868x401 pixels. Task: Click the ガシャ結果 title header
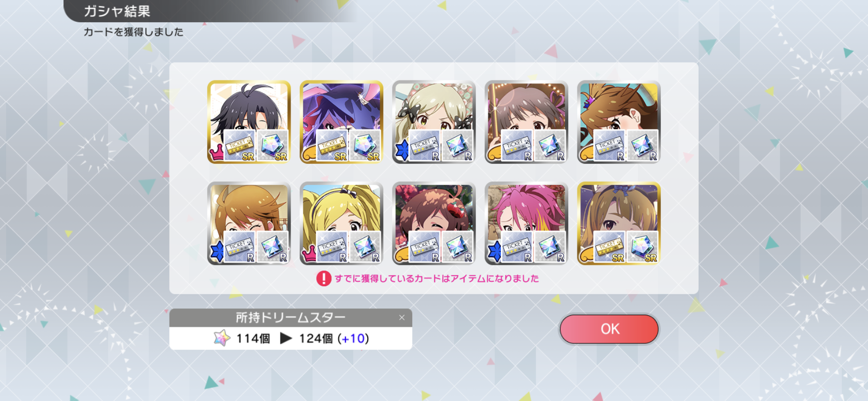(117, 11)
